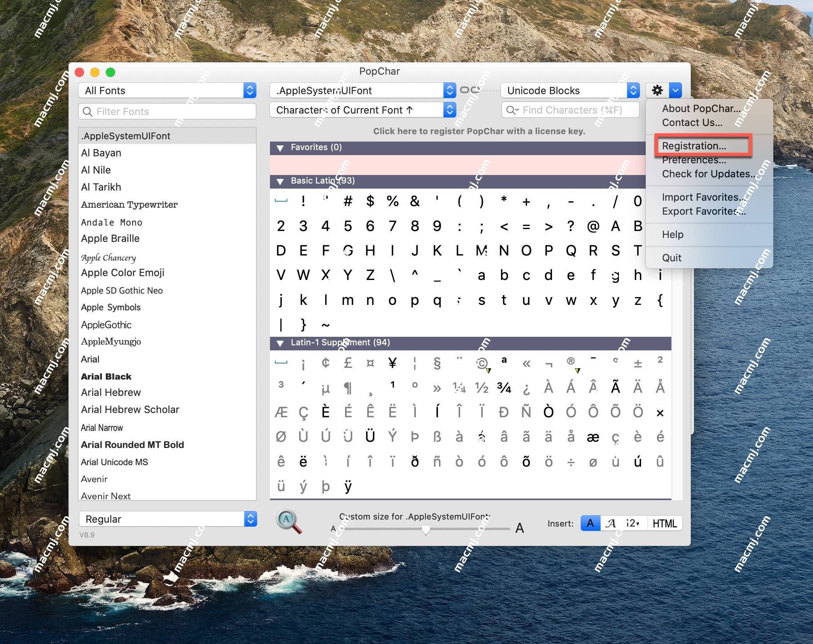Screen dimensions: 813x644
Task: Set insert mode to number code
Action: [x=634, y=523]
